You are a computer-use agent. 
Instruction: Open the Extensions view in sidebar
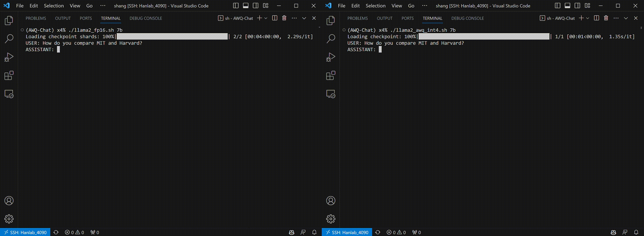(x=9, y=75)
